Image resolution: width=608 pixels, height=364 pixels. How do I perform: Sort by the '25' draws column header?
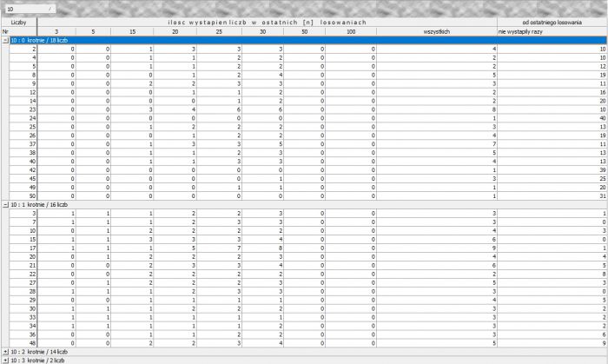(219, 32)
